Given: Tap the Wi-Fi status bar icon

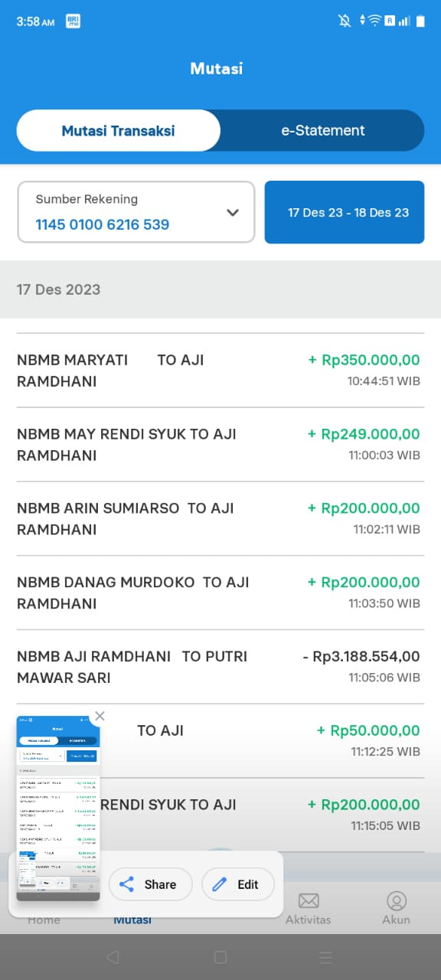Looking at the screenshot, I should (x=374, y=21).
